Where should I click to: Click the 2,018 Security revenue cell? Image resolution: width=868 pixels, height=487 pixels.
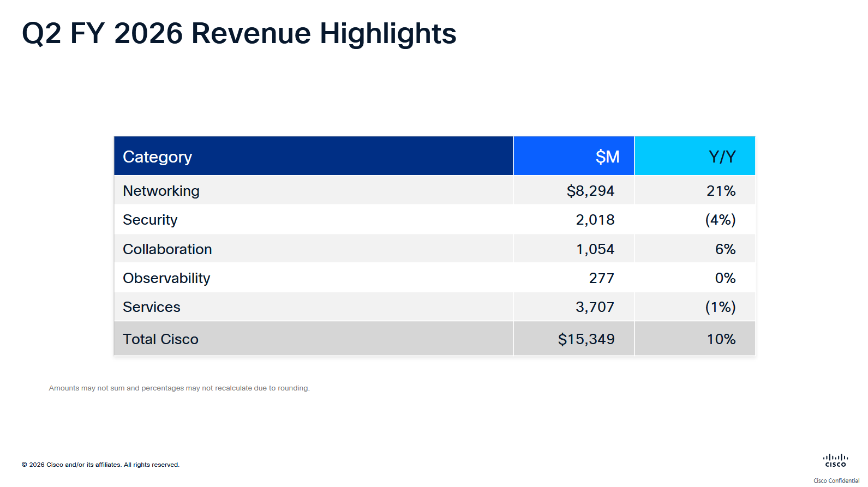(595, 220)
